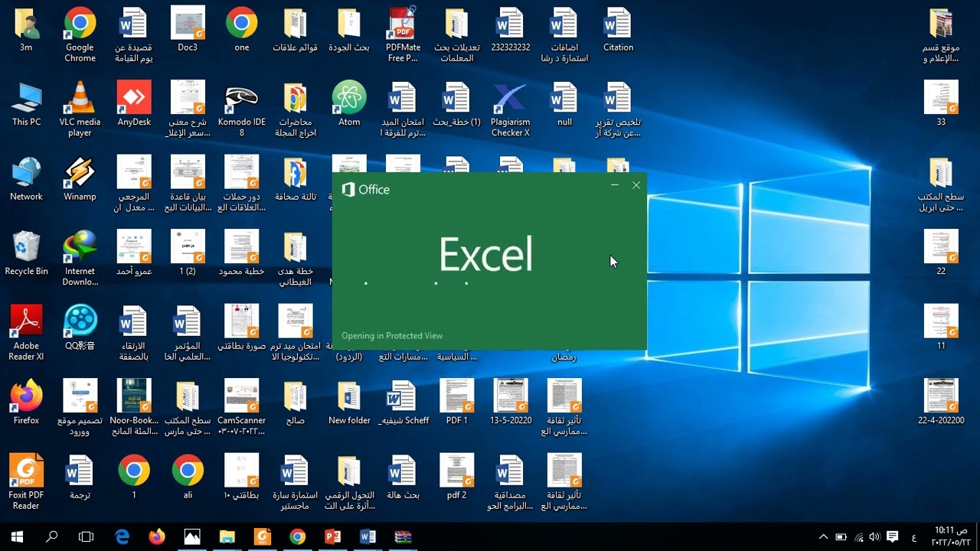Open the Action Center notifications
Viewport: 980px width, 551px height.
(x=892, y=536)
